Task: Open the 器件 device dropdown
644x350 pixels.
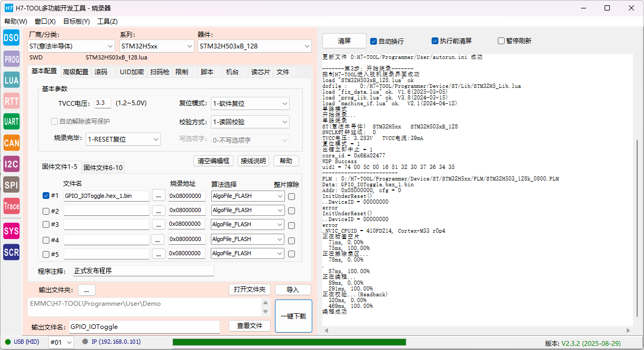Action: click(255, 46)
